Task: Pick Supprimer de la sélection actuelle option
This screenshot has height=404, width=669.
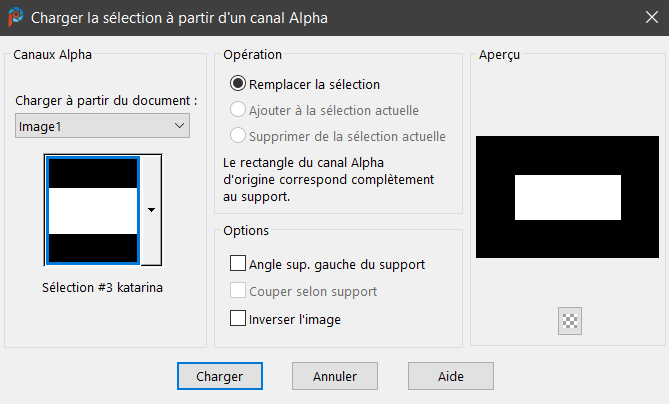Action: coord(238,136)
